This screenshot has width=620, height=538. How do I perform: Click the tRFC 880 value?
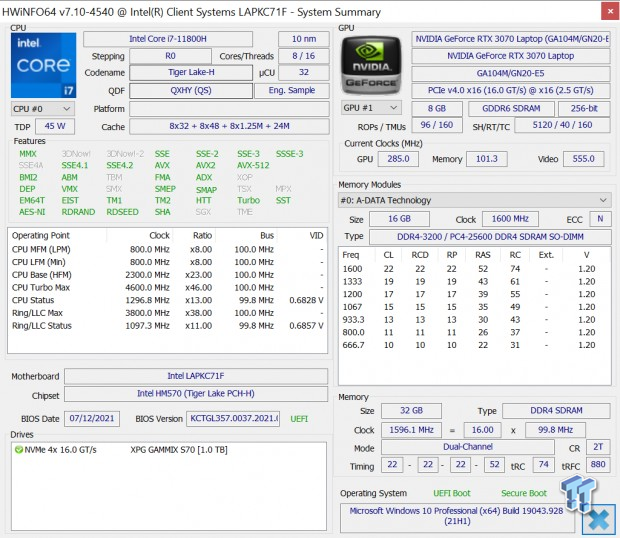598,464
